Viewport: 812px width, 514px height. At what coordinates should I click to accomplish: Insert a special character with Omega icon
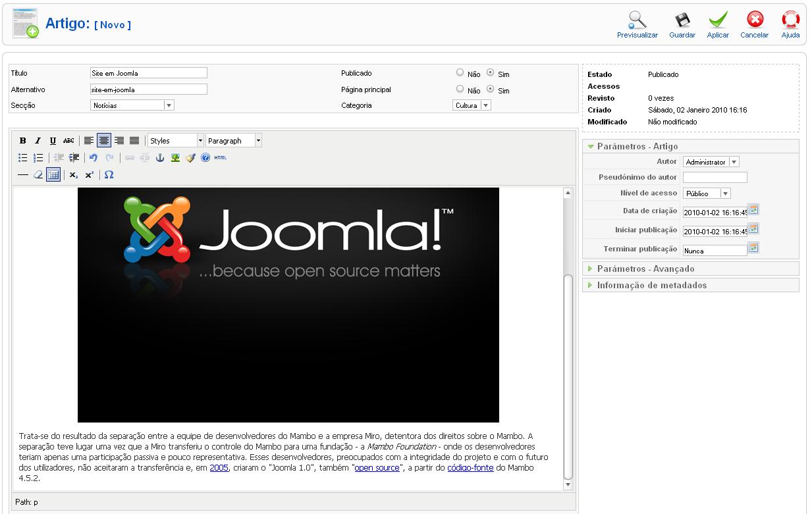[x=109, y=175]
